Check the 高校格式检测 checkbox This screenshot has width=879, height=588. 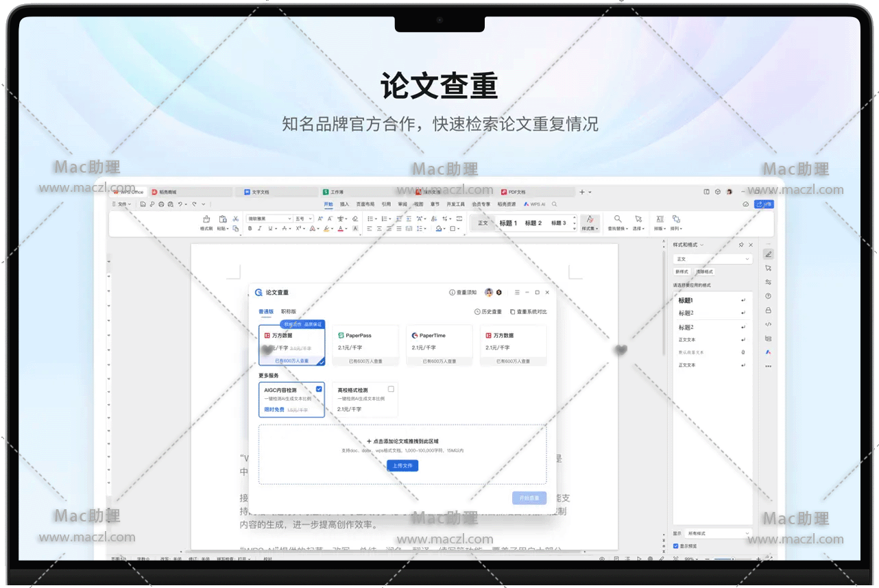[391, 389]
